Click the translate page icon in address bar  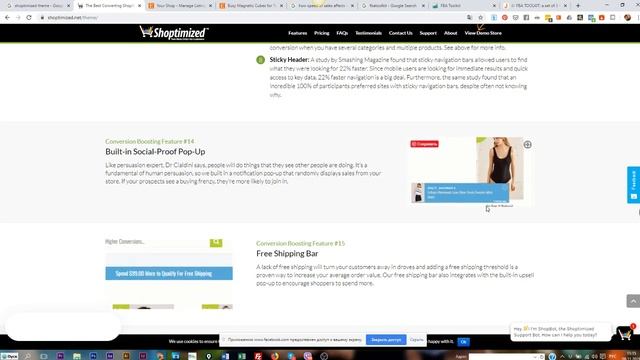click(x=470, y=18)
